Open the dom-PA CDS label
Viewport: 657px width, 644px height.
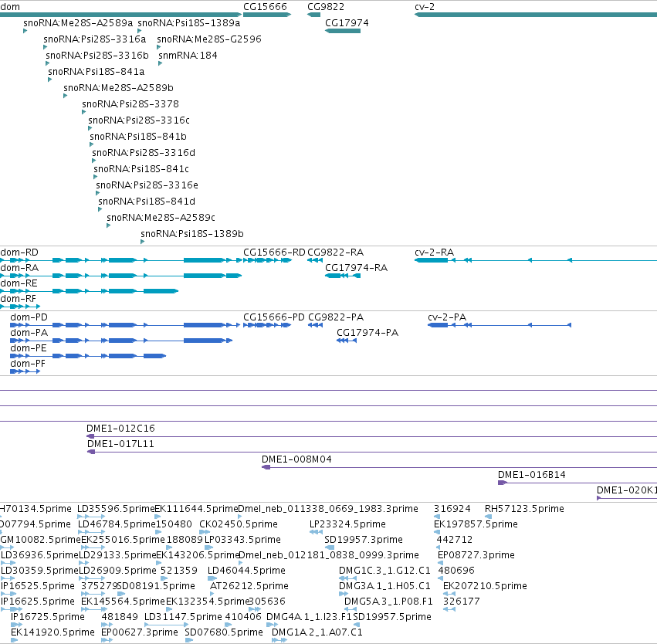pyautogui.click(x=29, y=333)
